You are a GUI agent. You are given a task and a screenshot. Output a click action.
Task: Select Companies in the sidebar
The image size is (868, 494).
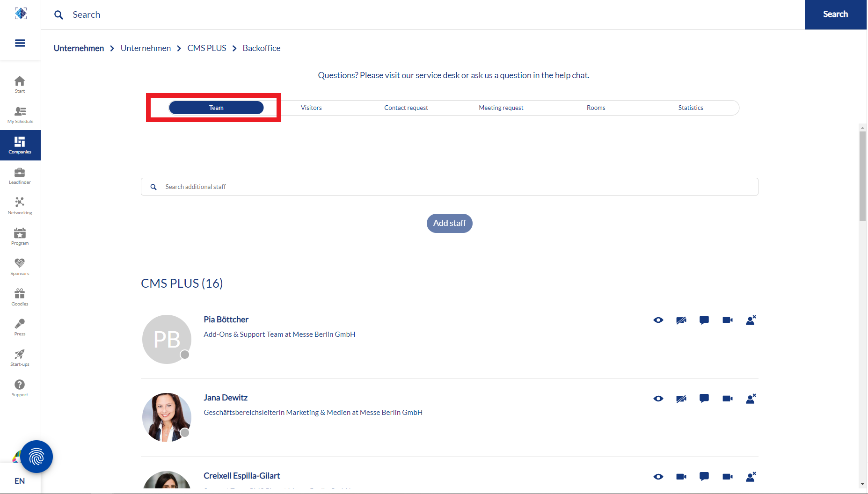coord(20,145)
